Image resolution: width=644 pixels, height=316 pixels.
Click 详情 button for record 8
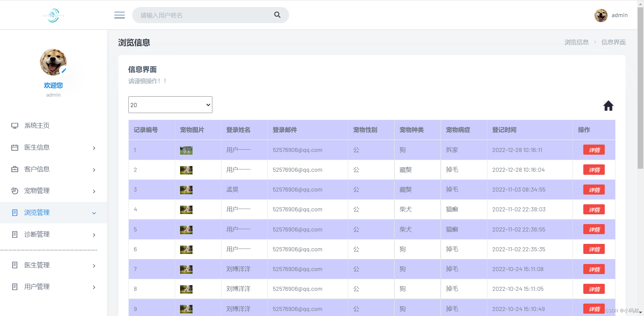coord(594,289)
